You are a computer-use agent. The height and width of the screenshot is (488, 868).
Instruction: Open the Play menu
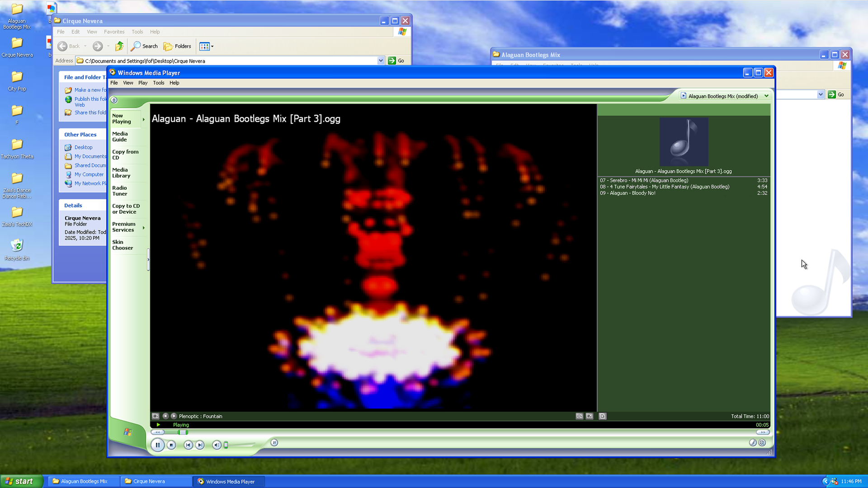click(x=143, y=83)
